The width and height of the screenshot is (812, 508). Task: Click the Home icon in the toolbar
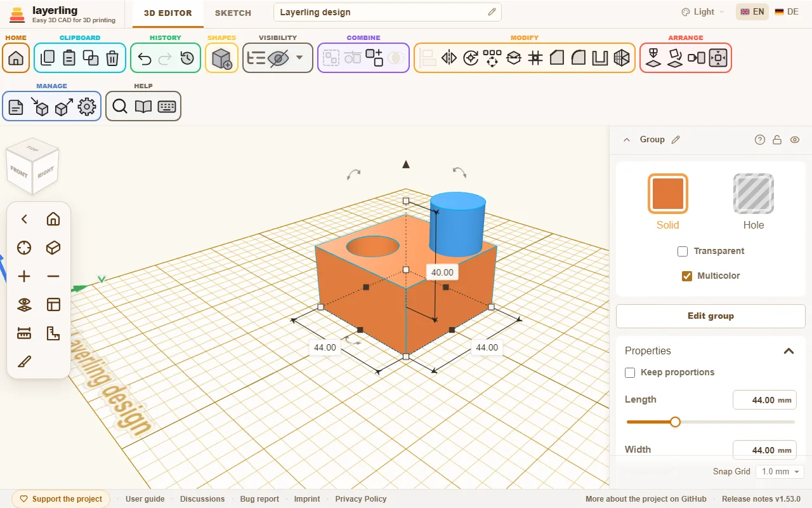16,58
